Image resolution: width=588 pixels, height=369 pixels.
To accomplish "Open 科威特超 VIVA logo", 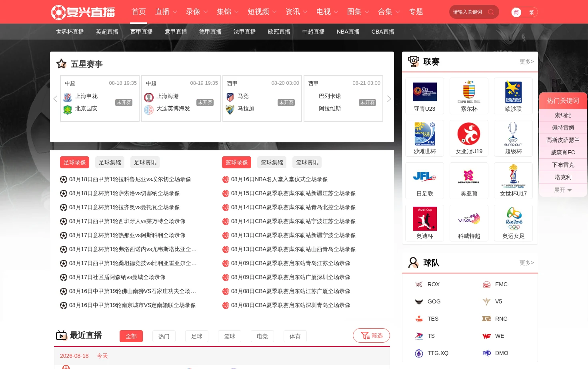I will coord(469,219).
